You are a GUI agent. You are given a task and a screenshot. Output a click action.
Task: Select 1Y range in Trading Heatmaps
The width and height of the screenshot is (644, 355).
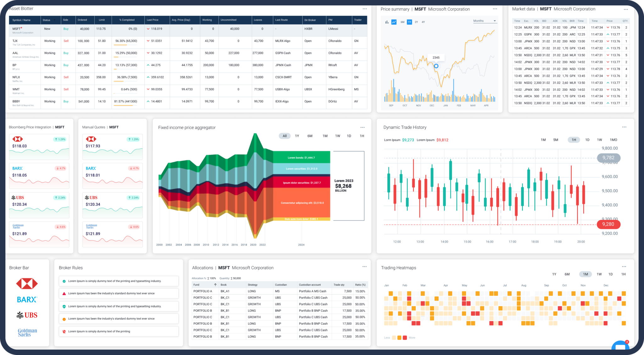point(554,274)
